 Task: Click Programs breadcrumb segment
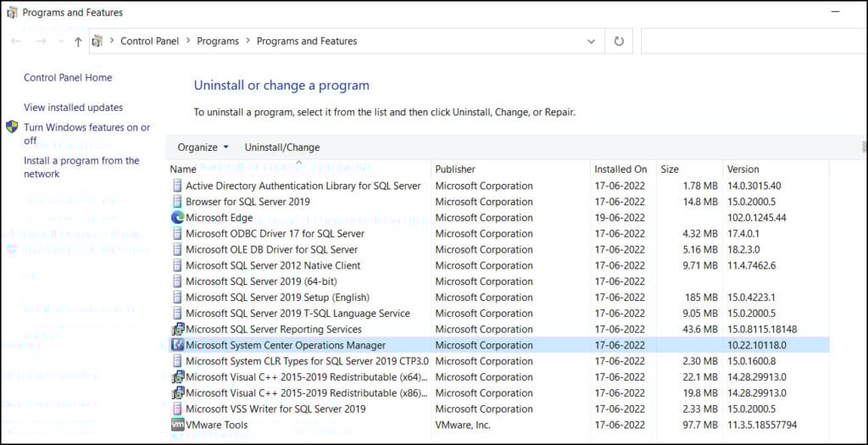(x=218, y=41)
